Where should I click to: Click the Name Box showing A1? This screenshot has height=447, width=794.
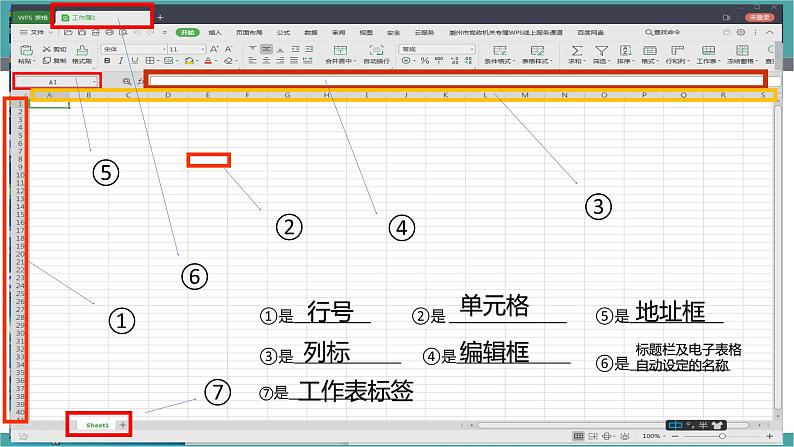point(53,82)
